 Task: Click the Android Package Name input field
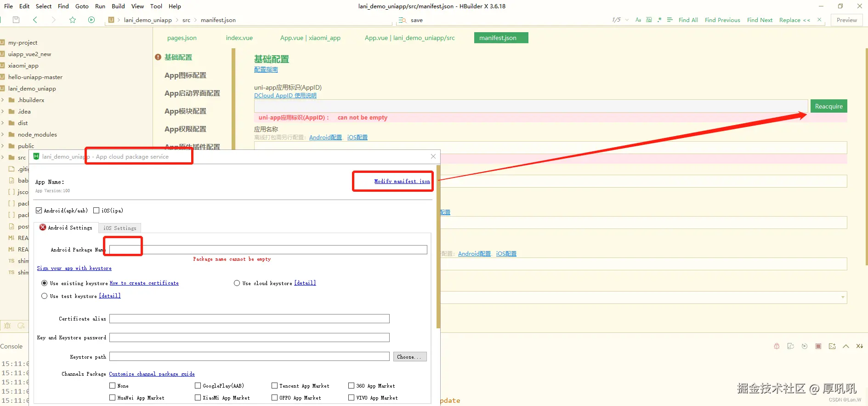pos(268,250)
